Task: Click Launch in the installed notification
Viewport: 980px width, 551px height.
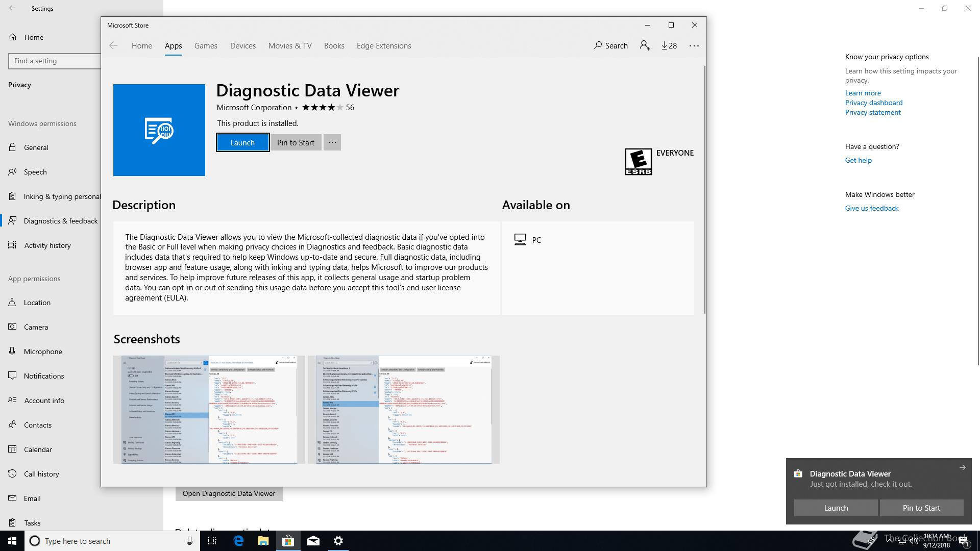Action: (836, 508)
